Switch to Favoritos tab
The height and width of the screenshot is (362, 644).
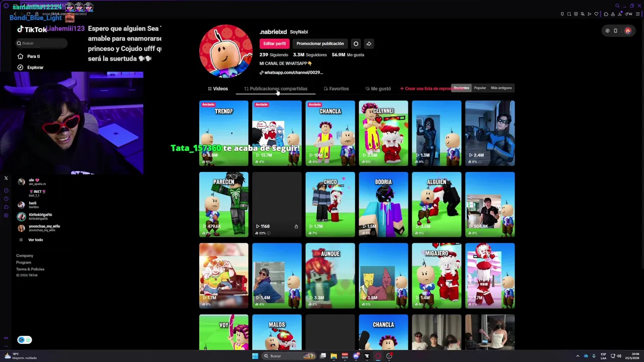tap(336, 88)
